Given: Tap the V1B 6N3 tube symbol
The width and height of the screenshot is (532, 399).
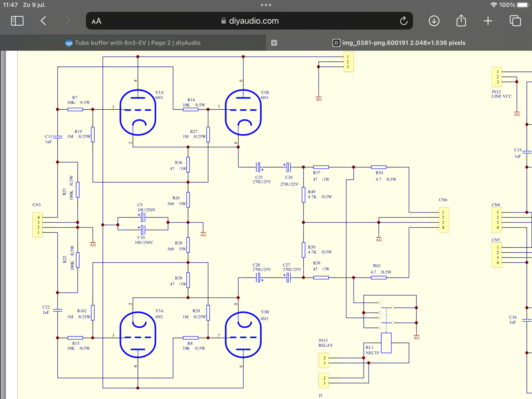Looking at the screenshot, I should 243,112.
